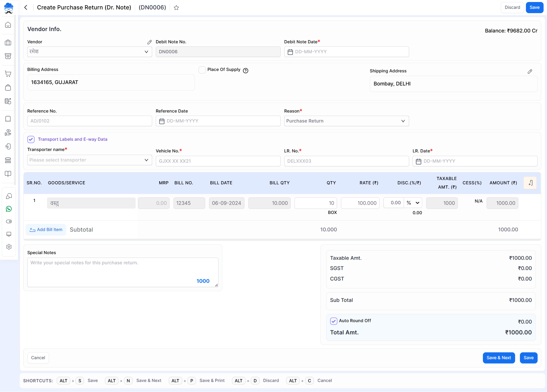
Task: Click the Place Of Supply help icon
Action: [x=246, y=71]
